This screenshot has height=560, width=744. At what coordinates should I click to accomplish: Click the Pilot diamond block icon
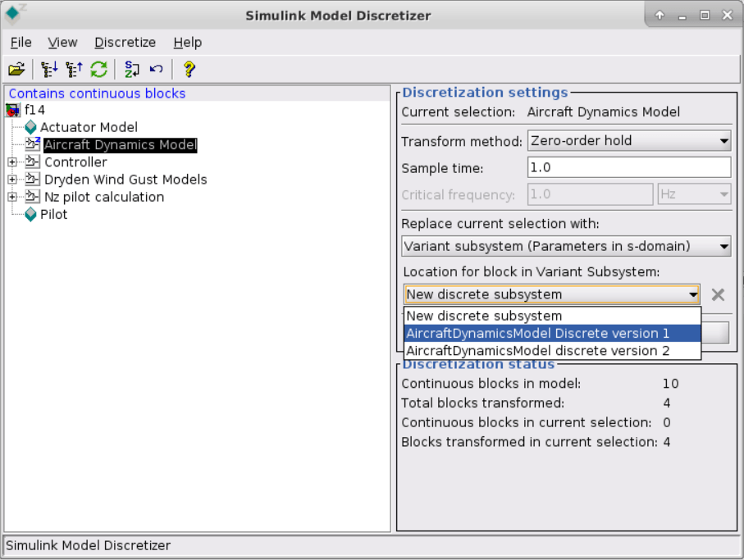click(31, 214)
